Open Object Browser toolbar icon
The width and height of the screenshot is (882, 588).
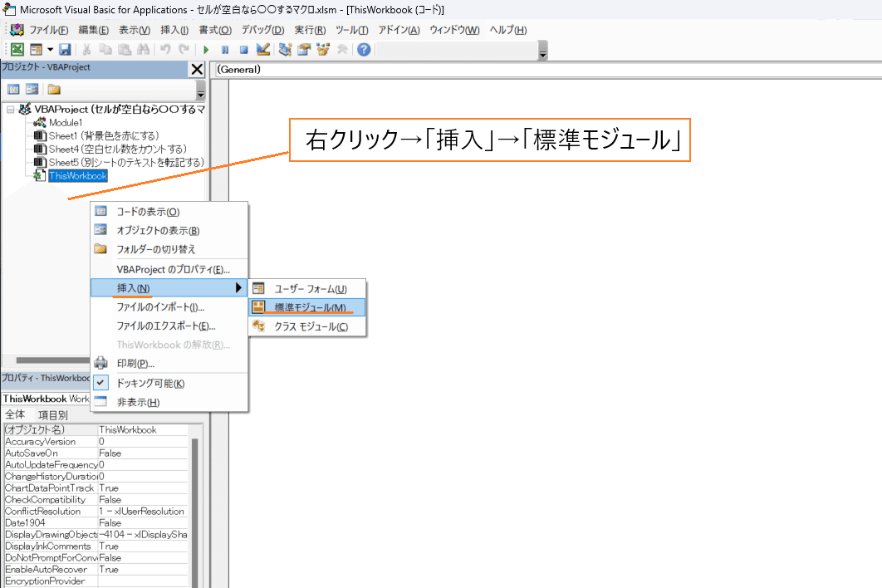point(323,50)
